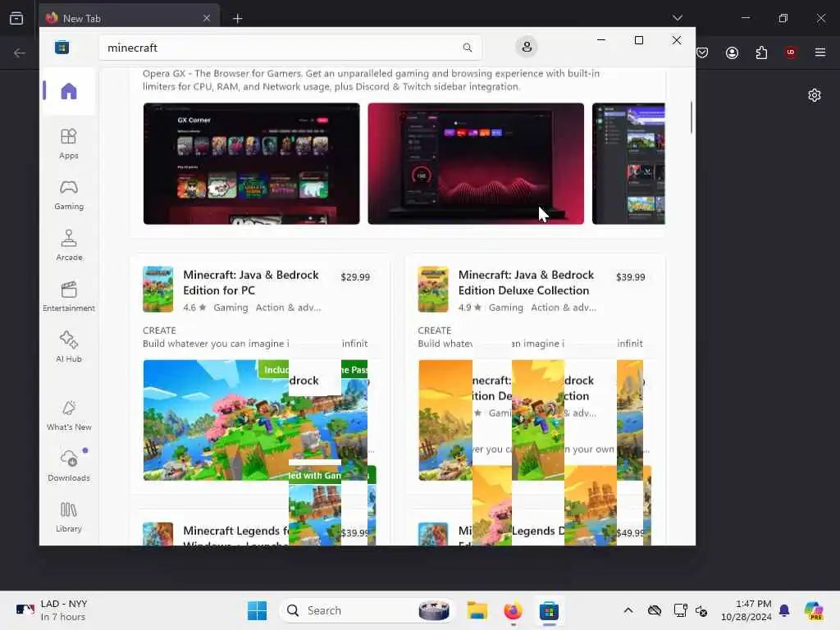Click the Copilot preview taskbar icon
The height and width of the screenshot is (630, 840).
pos(813,610)
